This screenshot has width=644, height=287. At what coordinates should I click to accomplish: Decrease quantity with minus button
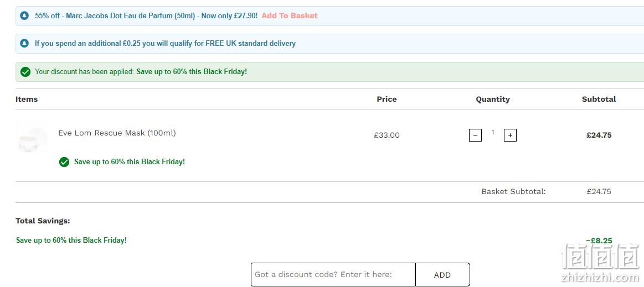coord(475,135)
